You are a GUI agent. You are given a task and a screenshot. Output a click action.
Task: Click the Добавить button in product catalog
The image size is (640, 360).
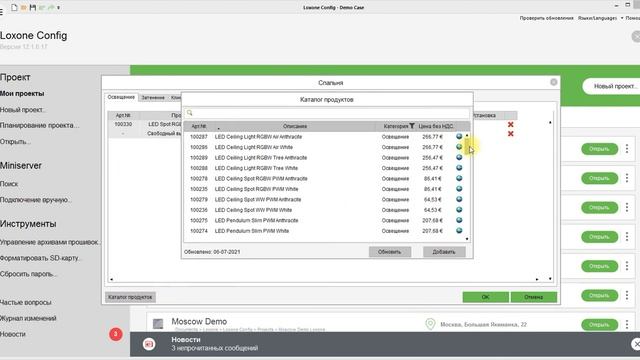[444, 252]
